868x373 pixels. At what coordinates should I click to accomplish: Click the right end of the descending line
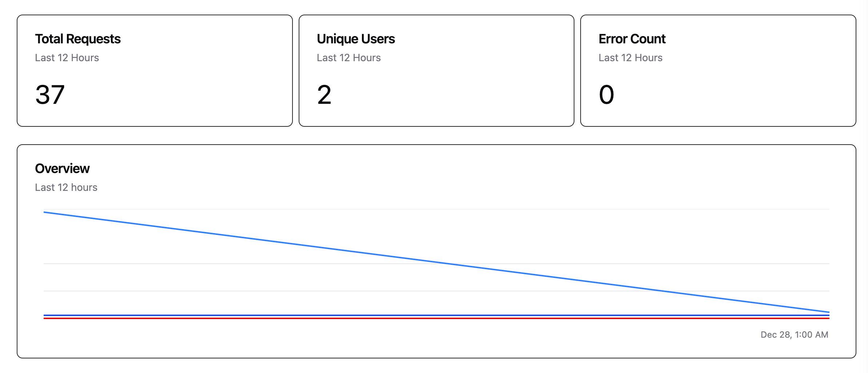click(x=828, y=312)
